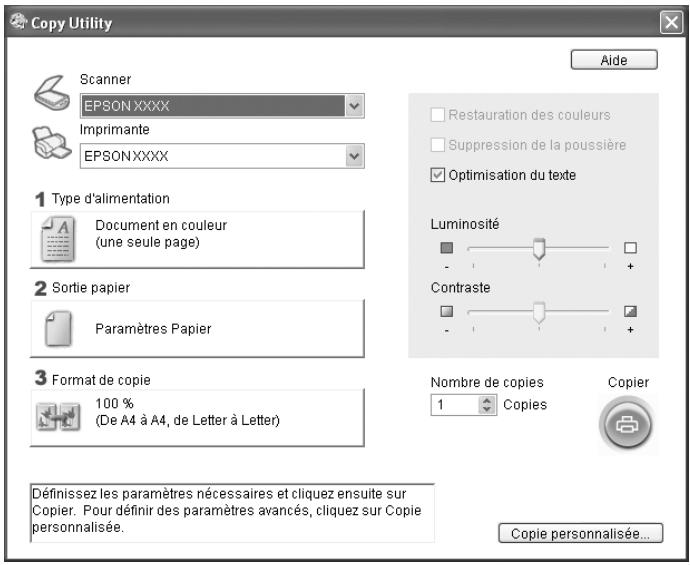Click the copy format resize icon

click(x=58, y=417)
